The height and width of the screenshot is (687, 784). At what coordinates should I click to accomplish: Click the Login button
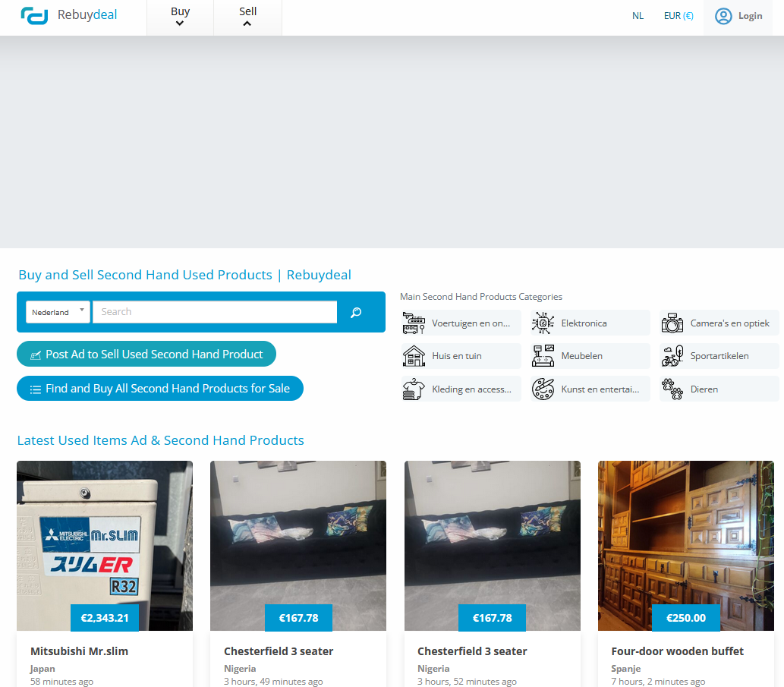tap(738, 16)
